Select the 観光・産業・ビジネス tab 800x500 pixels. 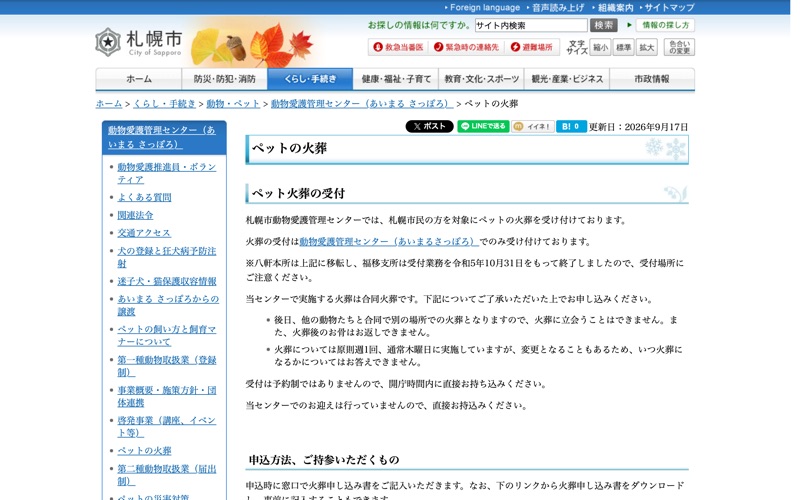click(x=567, y=79)
